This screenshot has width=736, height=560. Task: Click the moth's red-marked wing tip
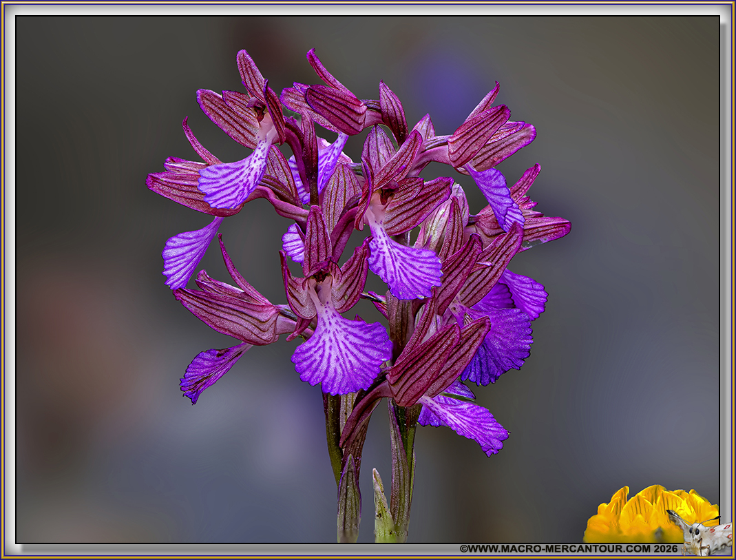point(726,527)
